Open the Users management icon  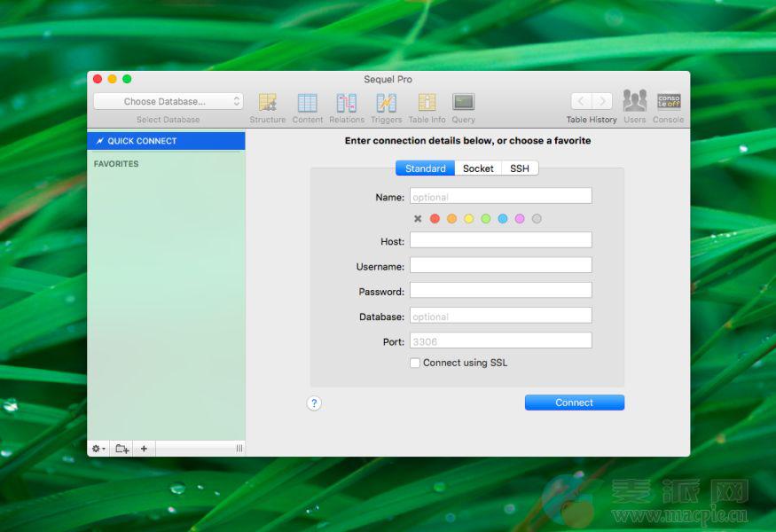click(634, 101)
